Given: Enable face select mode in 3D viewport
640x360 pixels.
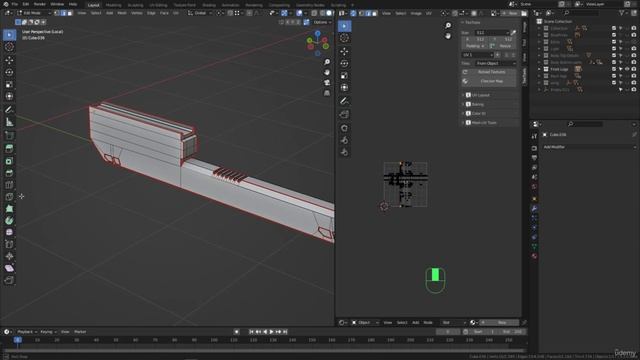Looking at the screenshot, I should 70,13.
